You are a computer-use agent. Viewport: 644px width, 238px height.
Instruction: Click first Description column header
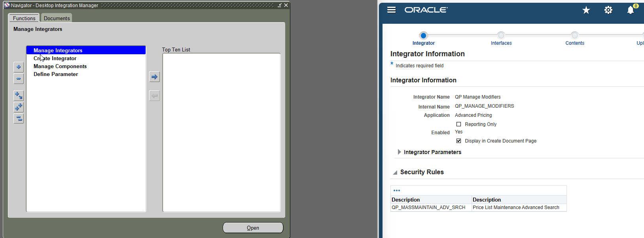point(431,200)
